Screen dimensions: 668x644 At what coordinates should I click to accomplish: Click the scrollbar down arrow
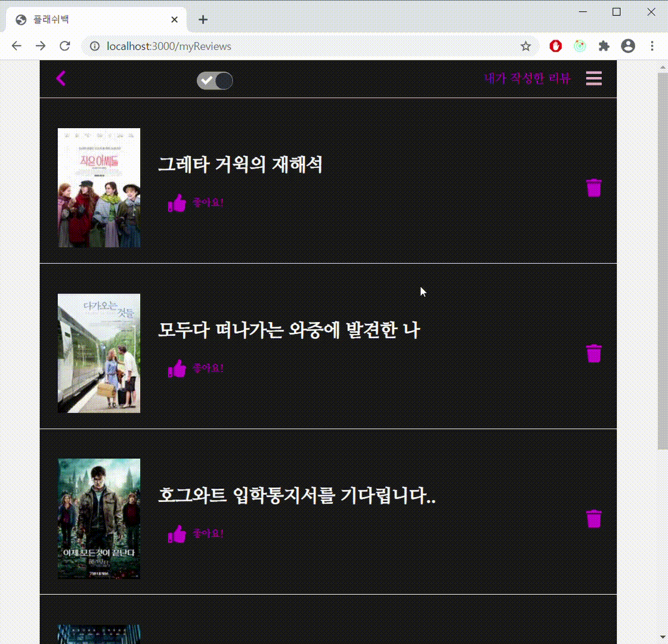(x=663, y=637)
